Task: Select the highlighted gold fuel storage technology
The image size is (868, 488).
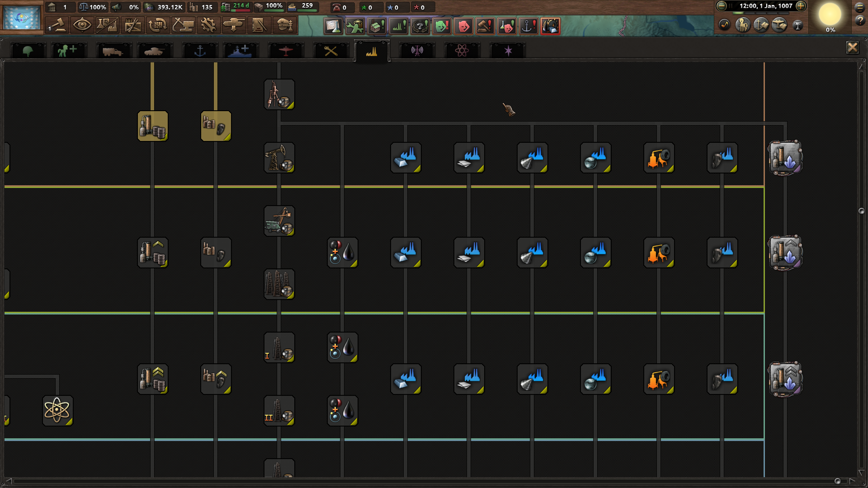Action: (x=153, y=126)
